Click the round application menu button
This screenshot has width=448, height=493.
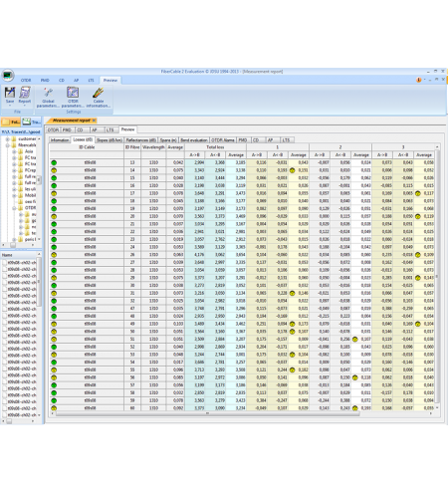pos(8,75)
